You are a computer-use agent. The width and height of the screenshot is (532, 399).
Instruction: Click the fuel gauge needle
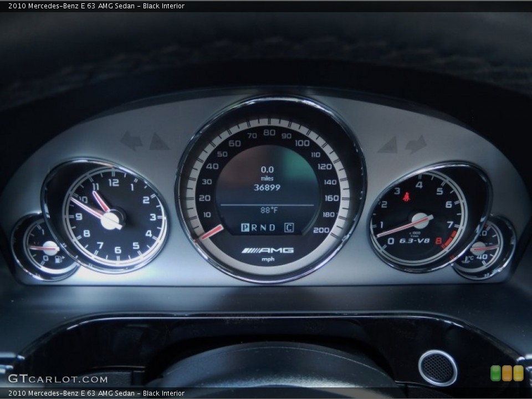click(x=43, y=247)
